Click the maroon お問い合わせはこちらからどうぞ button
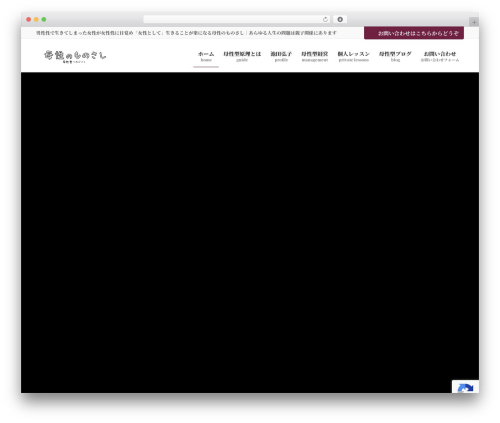The height and width of the screenshot is (423, 500). tap(414, 33)
